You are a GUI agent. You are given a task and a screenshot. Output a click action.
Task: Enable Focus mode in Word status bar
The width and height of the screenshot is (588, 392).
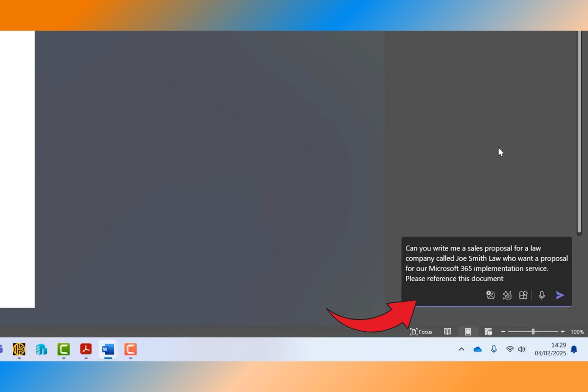[x=421, y=332]
